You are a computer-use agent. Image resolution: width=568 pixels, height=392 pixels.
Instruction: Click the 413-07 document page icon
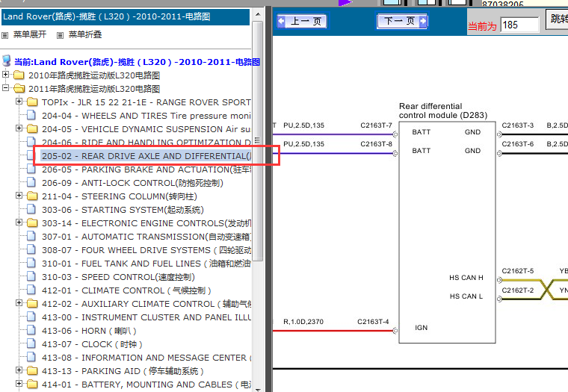click(31, 344)
